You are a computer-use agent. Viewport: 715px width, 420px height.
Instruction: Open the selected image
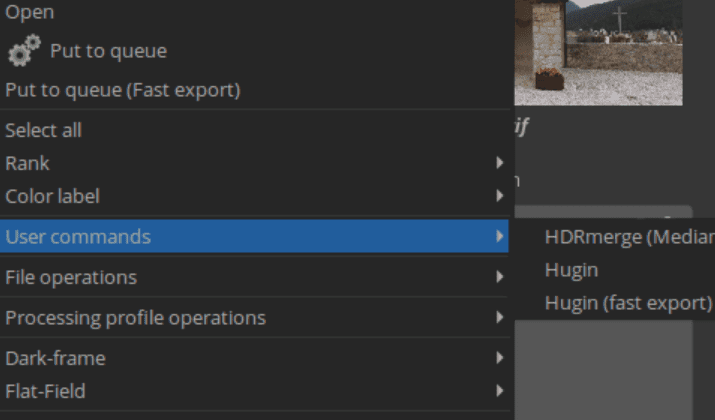[x=254, y=12]
